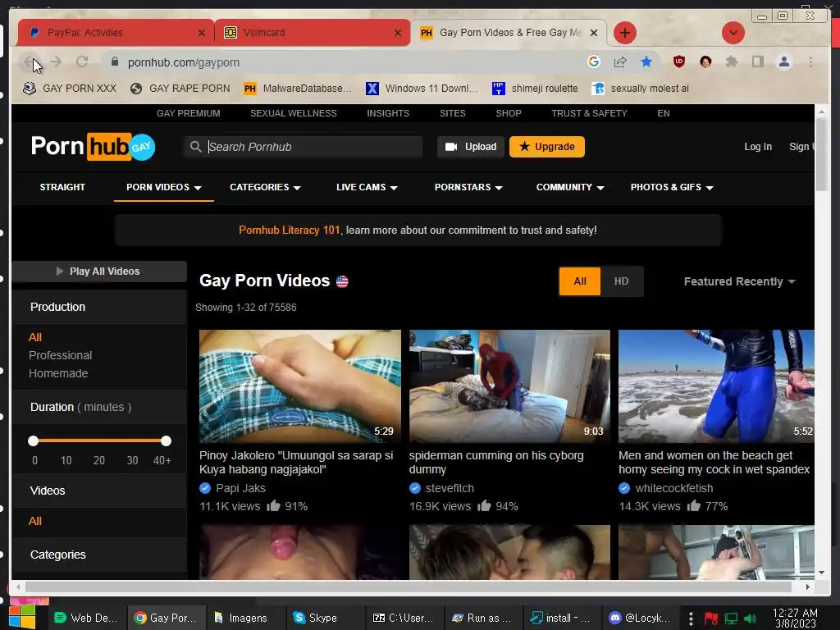Click the page vertical scrollbar

pyautogui.click(x=820, y=154)
